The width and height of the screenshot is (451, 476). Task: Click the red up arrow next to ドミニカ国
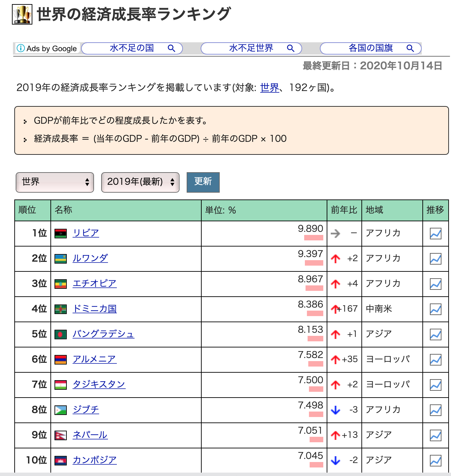[335, 309]
